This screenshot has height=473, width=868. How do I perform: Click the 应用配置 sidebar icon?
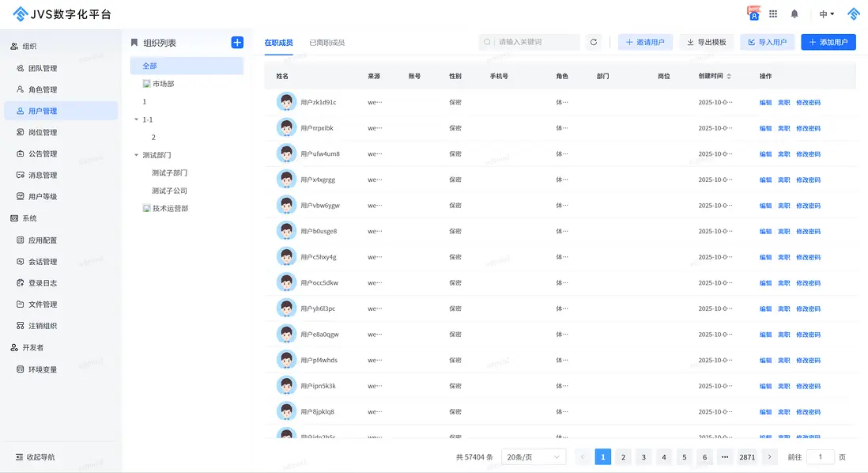coord(20,240)
